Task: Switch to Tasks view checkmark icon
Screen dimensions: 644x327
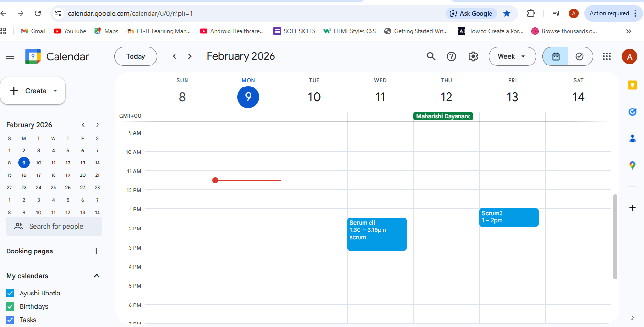Action: 580,56
